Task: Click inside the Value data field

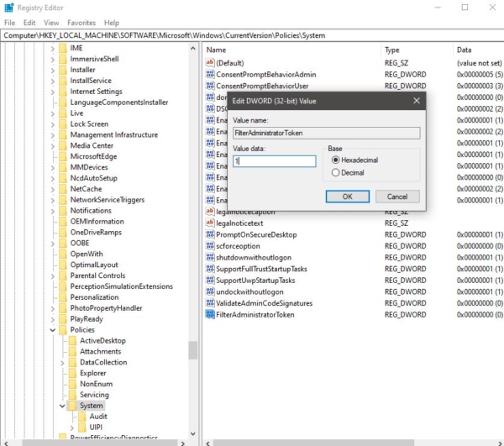Action: pos(274,161)
